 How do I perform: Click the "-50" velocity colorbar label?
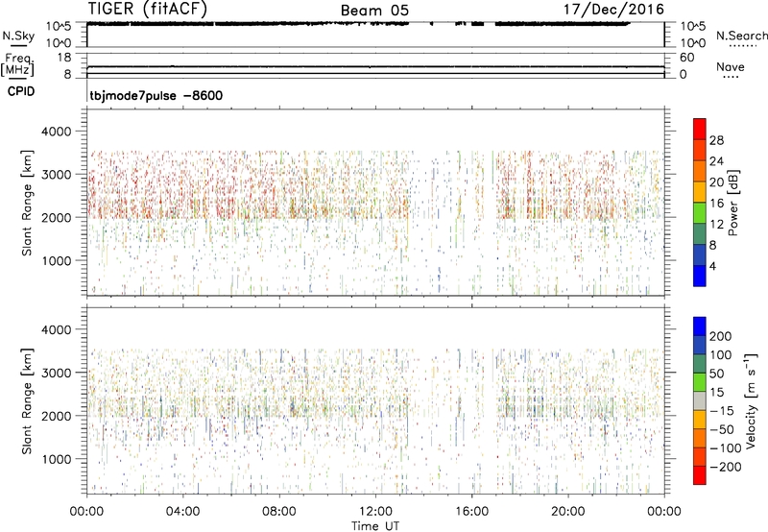(722, 430)
